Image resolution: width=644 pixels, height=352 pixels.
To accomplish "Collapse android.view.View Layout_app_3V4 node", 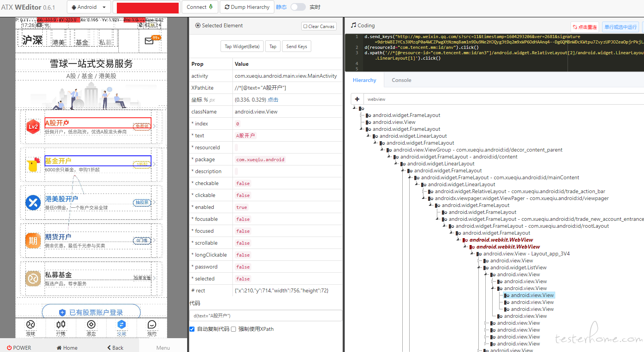I will [x=472, y=254].
